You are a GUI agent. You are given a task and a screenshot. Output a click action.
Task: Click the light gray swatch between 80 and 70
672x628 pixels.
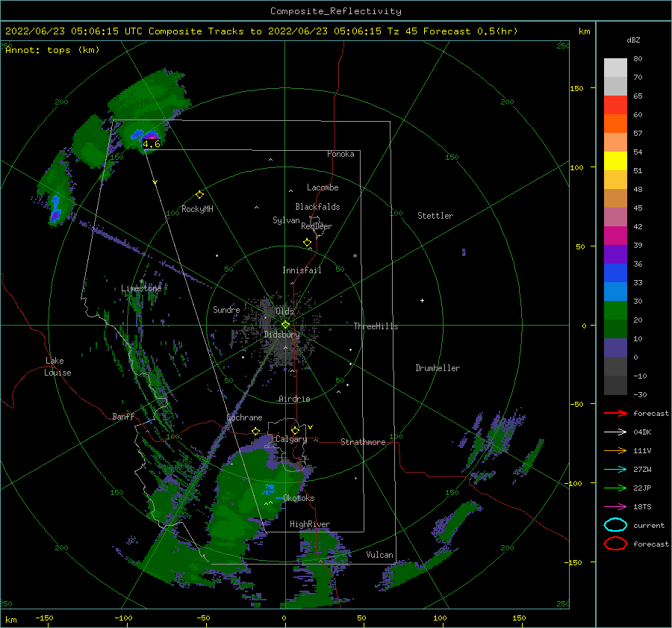[x=615, y=68]
